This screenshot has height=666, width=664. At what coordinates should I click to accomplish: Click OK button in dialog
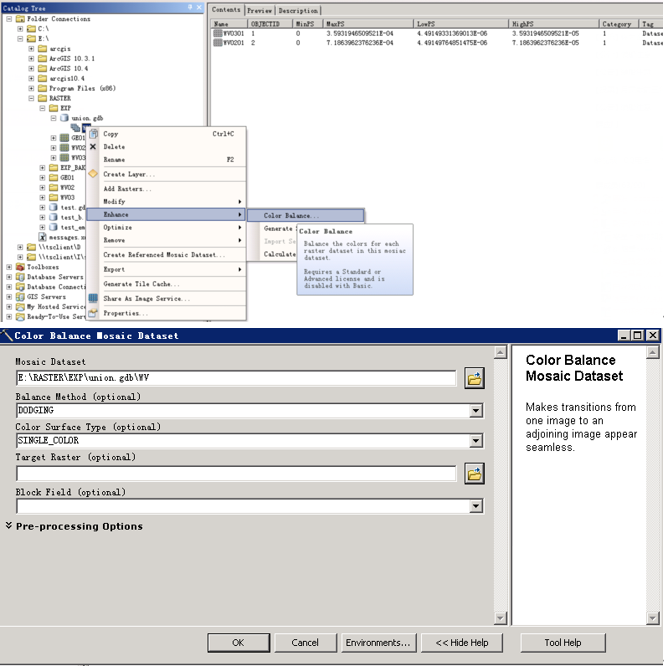point(238,642)
